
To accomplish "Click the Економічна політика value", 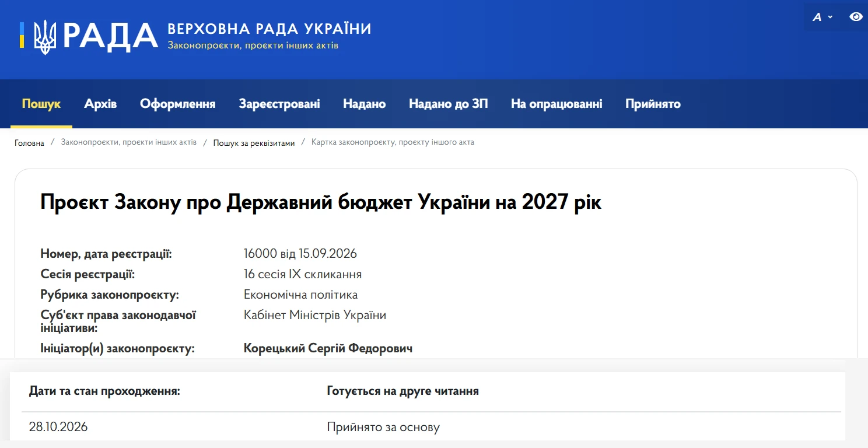I will click(300, 295).
